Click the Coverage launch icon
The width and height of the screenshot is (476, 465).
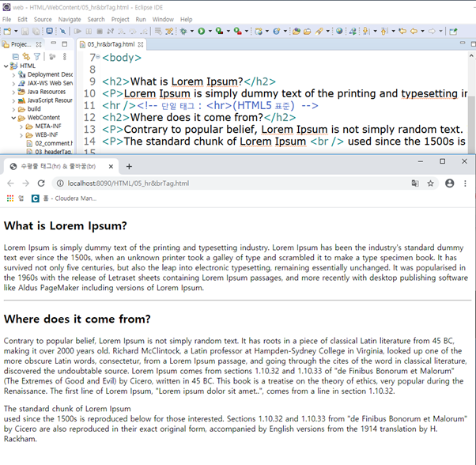[x=219, y=32]
